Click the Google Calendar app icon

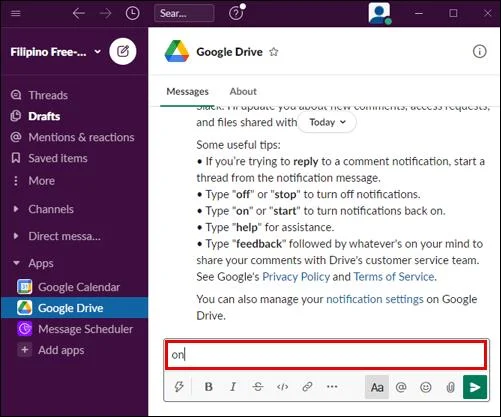pos(25,287)
